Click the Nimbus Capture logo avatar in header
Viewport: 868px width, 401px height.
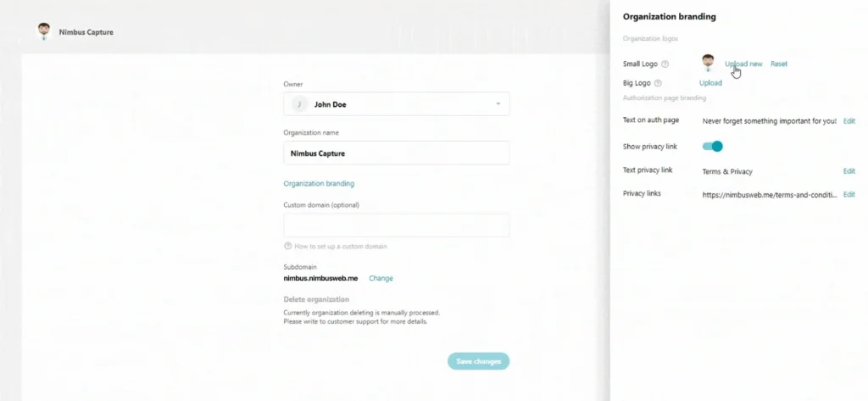(x=43, y=31)
